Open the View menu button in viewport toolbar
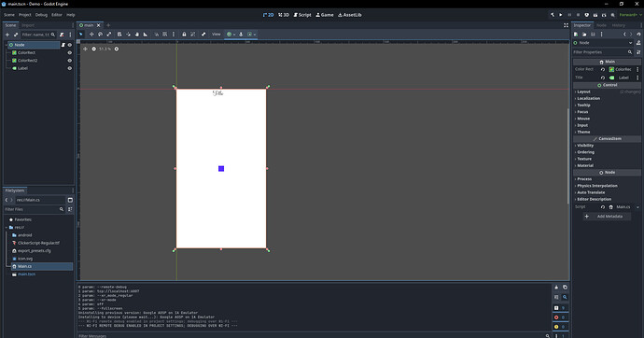644x338 pixels. point(216,35)
